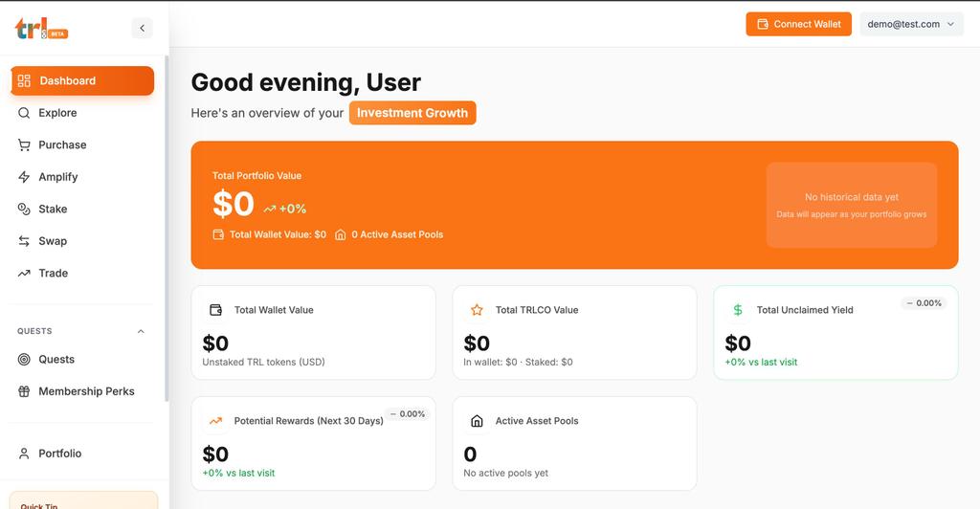The image size is (980, 509).
Task: Open the Purchase section
Action: coord(82,144)
